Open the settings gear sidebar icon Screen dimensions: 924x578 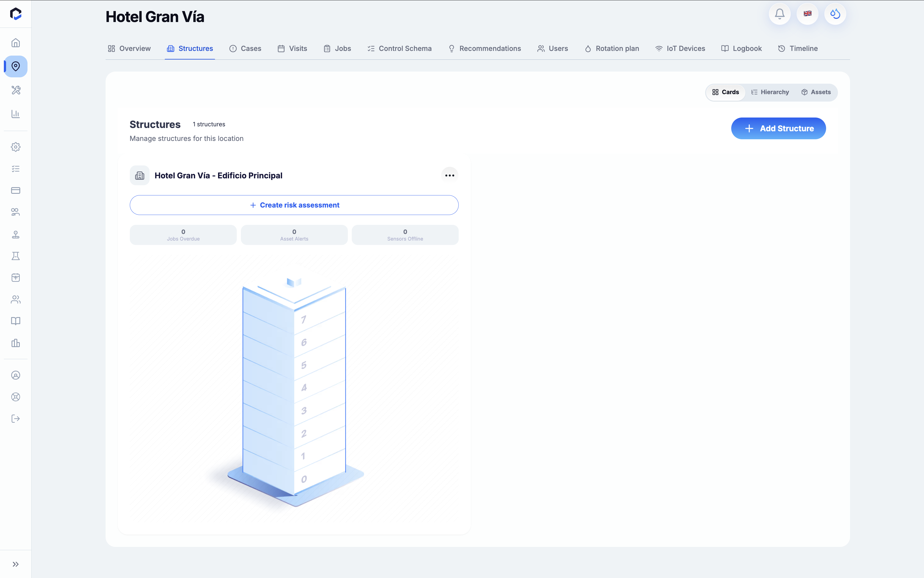tap(16, 147)
